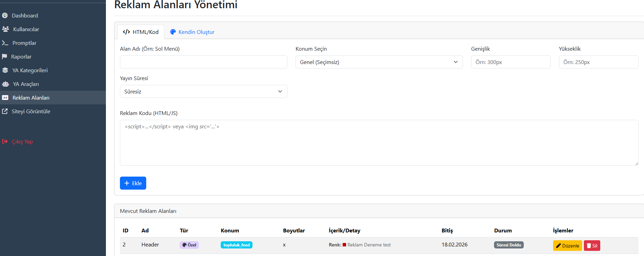Add the ad with Ekle button
Screen dimensions: 644x256
click(x=133, y=183)
